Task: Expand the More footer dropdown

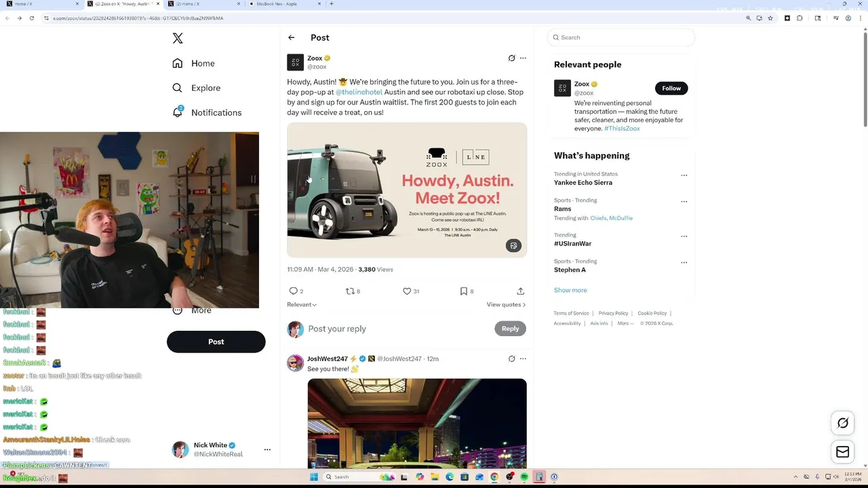Action: (x=625, y=323)
